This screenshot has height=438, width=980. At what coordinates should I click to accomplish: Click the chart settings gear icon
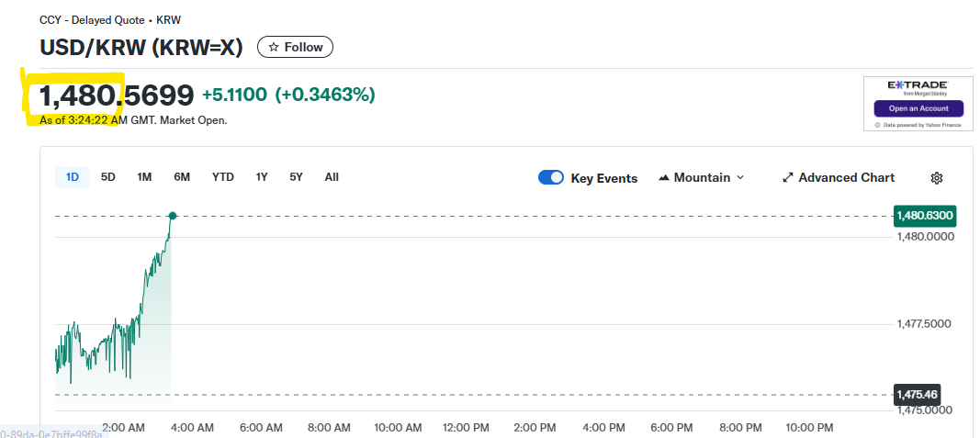937,178
